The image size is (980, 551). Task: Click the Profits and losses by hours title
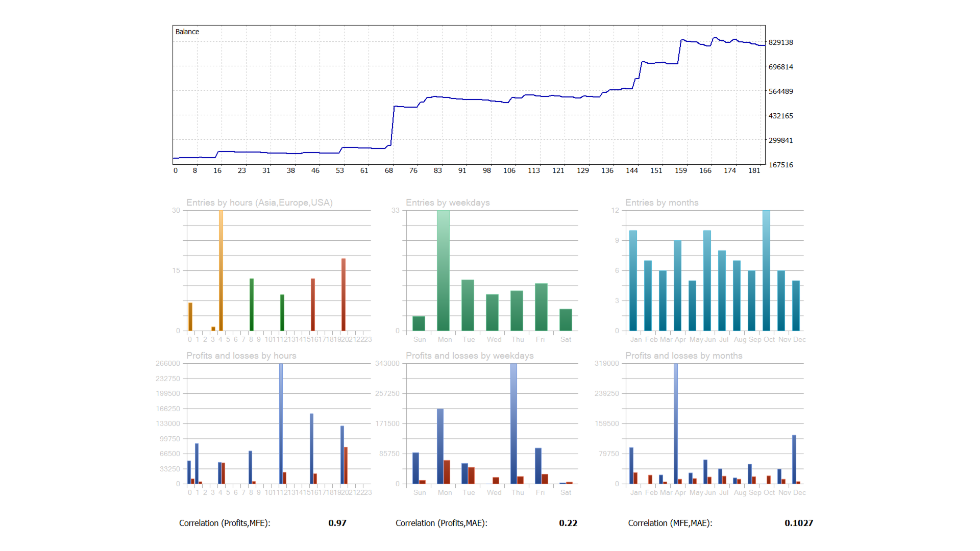pyautogui.click(x=241, y=356)
